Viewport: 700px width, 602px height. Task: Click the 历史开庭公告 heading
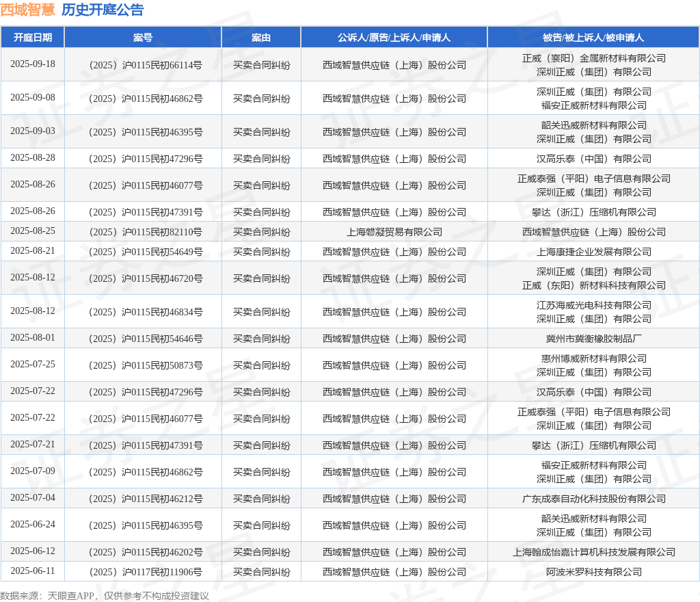coord(103,10)
